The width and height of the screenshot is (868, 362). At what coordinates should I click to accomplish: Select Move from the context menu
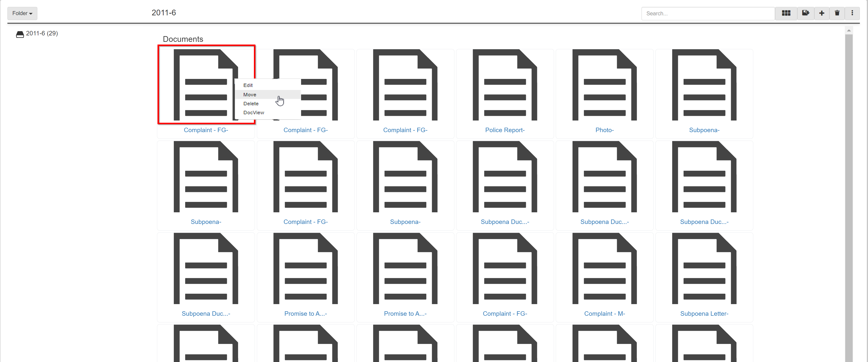coord(250,94)
